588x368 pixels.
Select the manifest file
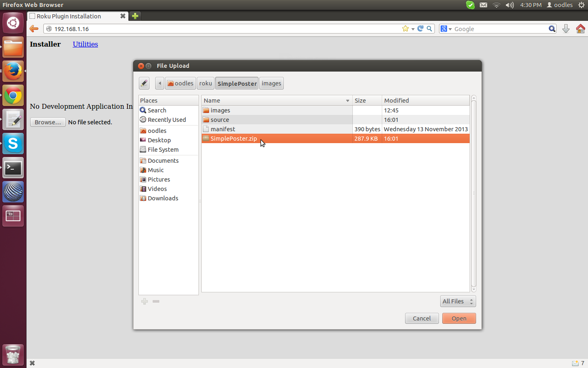[x=336, y=129]
